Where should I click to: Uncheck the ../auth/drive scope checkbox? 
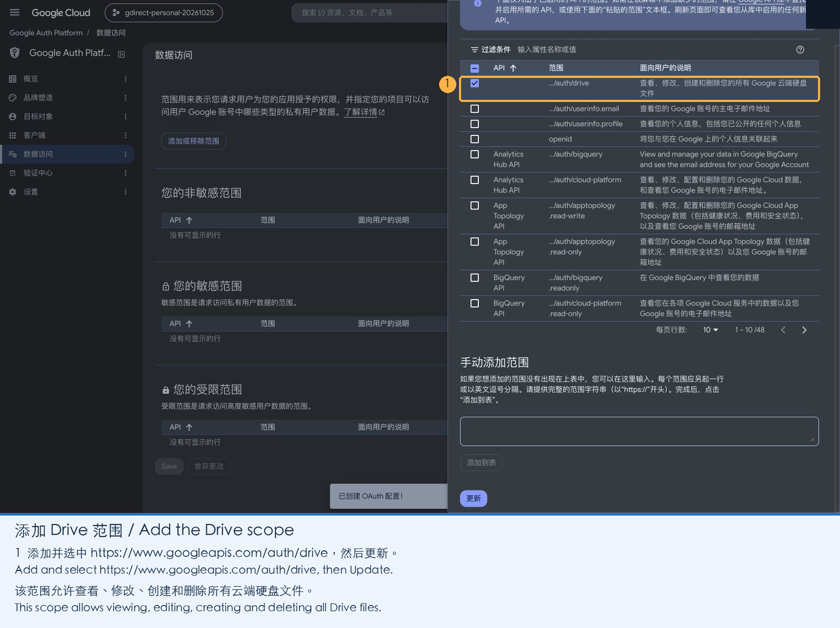click(x=475, y=83)
